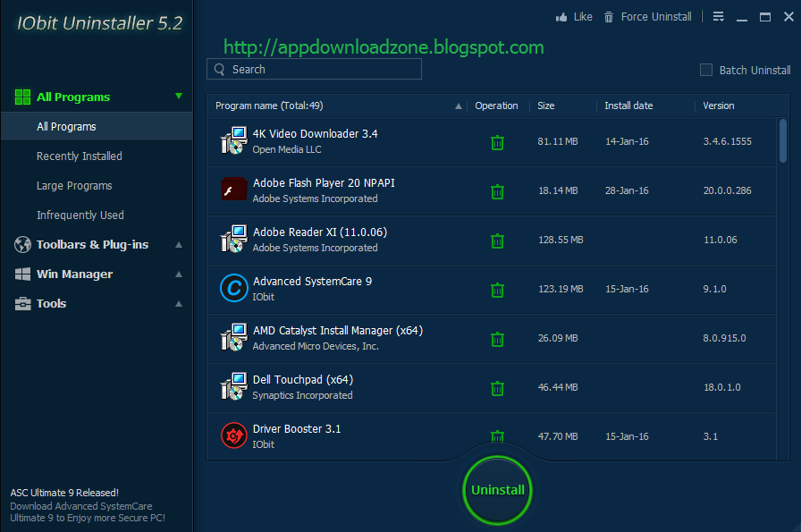Click the Like label
This screenshot has height=532, width=801.
point(583,17)
